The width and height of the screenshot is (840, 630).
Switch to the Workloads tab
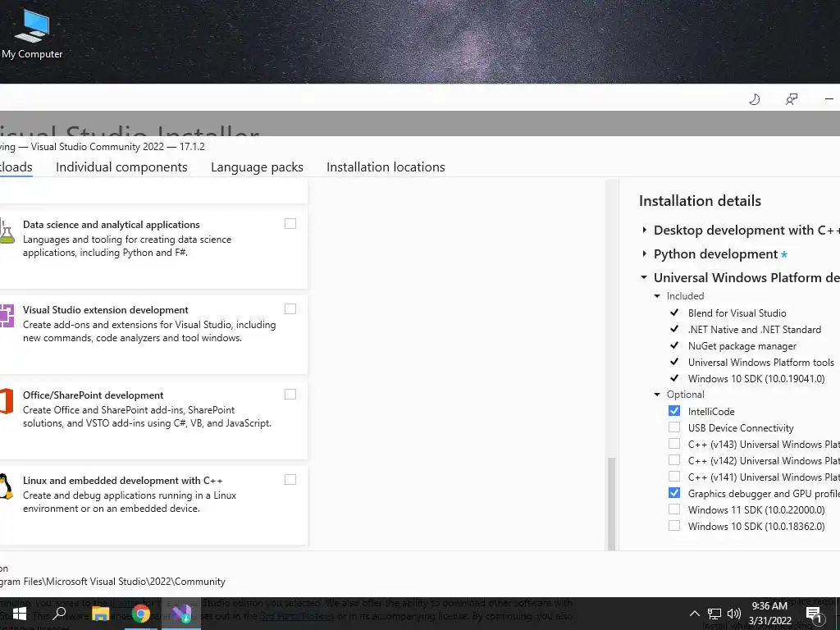(16, 167)
